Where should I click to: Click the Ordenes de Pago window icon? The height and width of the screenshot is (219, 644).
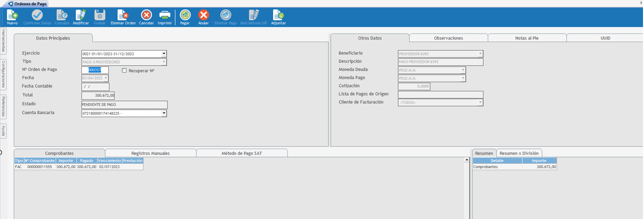point(11,4)
